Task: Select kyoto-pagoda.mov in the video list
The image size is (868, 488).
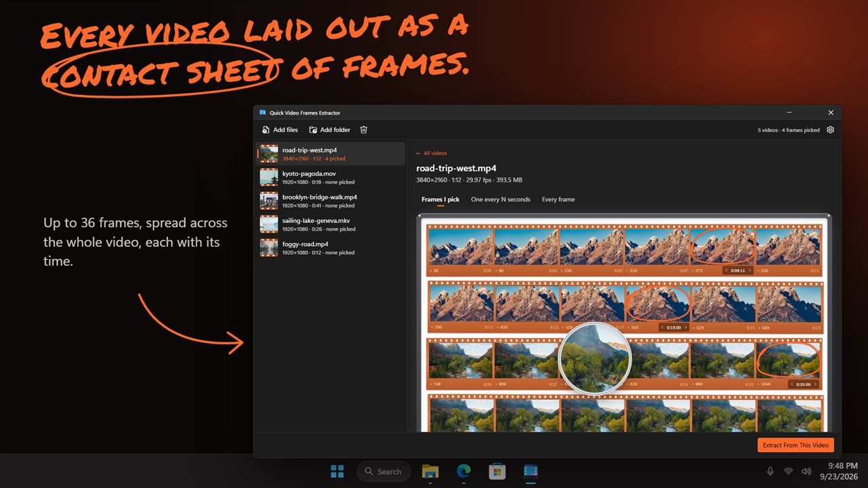Action: coord(330,178)
